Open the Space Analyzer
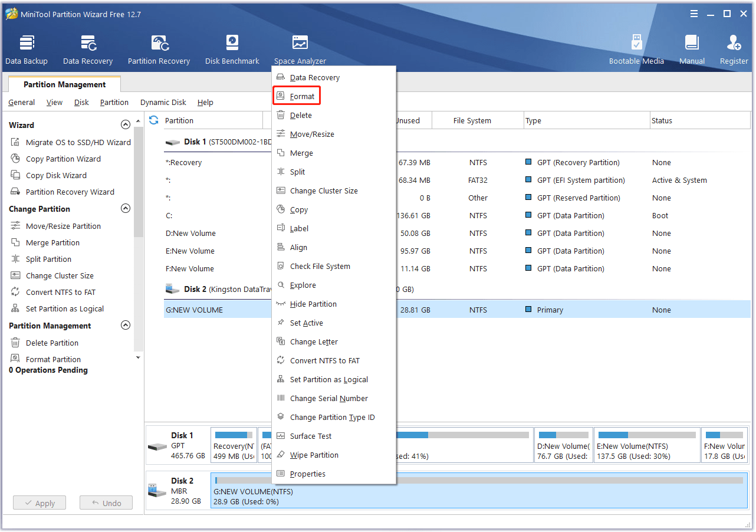This screenshot has width=756, height=532. pos(300,47)
